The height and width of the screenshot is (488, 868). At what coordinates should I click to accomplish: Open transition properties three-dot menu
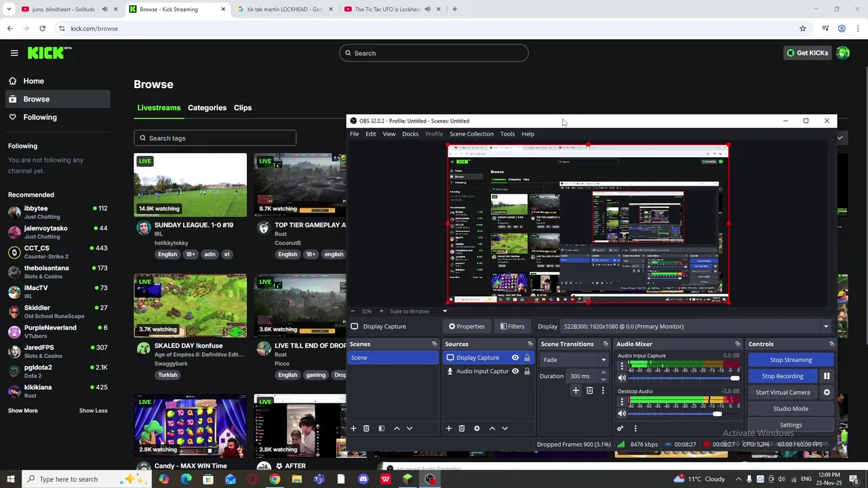click(603, 390)
